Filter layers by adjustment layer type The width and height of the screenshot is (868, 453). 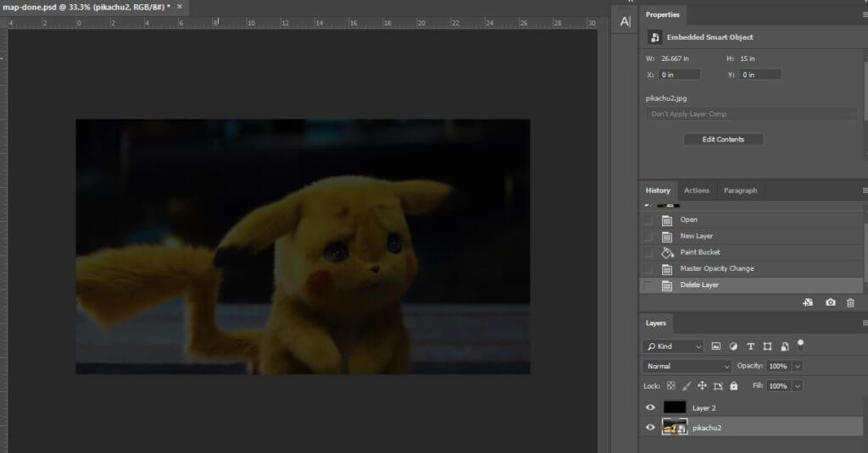coord(733,346)
